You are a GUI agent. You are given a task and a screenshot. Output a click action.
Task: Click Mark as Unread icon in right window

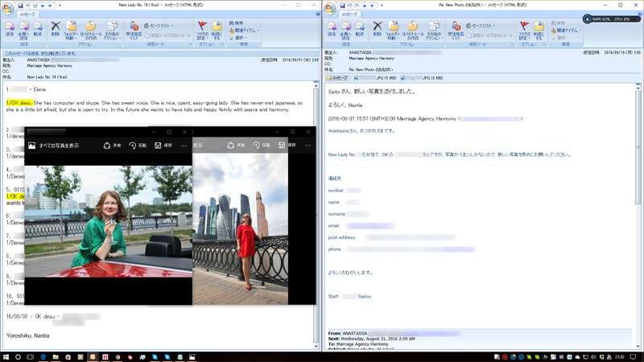539,31
